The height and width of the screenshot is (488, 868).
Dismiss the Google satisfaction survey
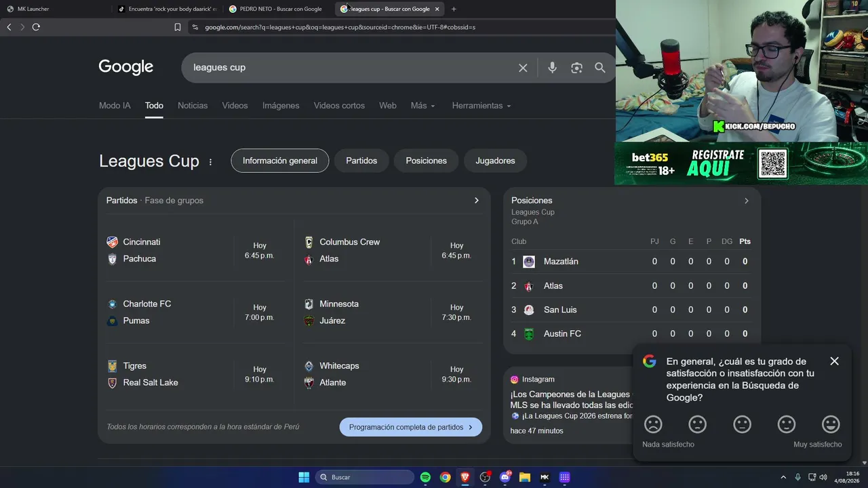[835, 361]
